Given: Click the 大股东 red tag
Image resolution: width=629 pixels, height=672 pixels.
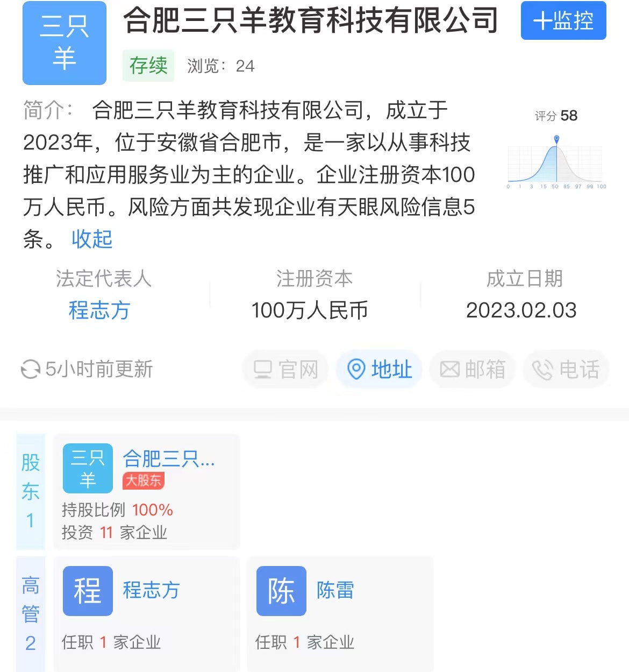Looking at the screenshot, I should pyautogui.click(x=144, y=480).
